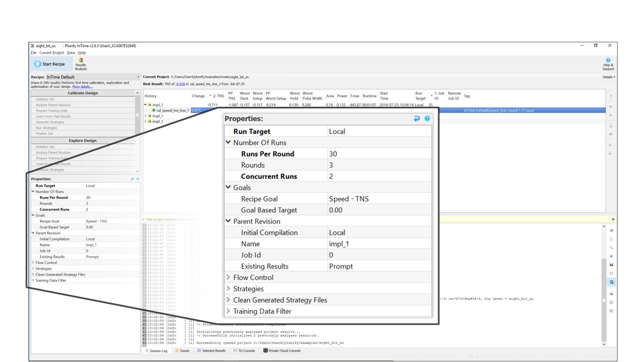The image size is (644, 362).
Task: Expand Flow Control in the sidebar Properties panel
Action: pos(33,263)
